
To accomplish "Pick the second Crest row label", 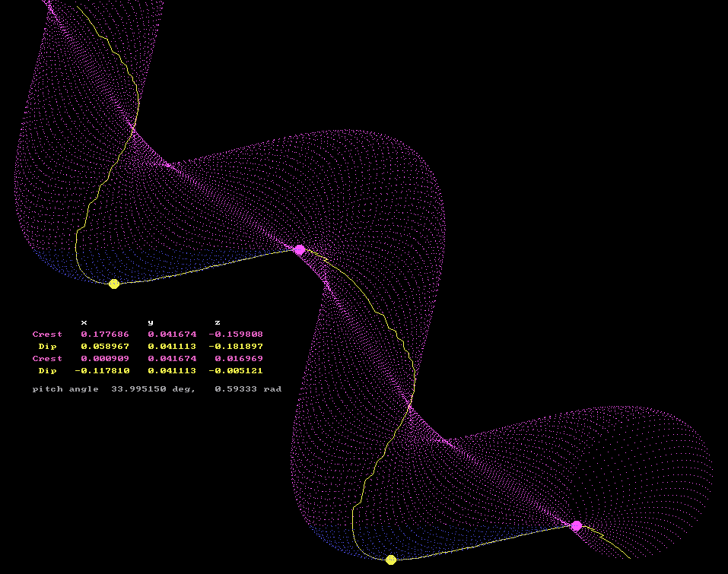I will [47, 359].
